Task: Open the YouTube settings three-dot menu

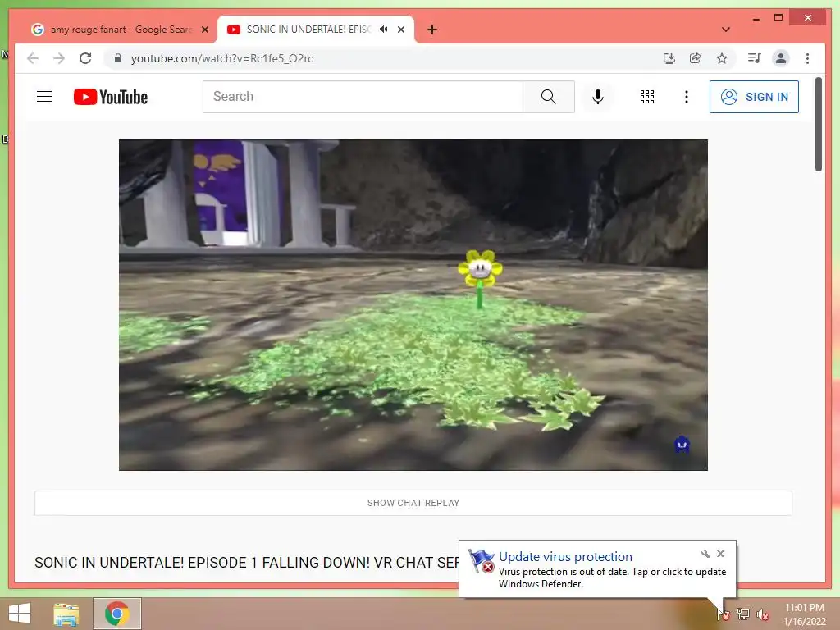Action: 687,97
